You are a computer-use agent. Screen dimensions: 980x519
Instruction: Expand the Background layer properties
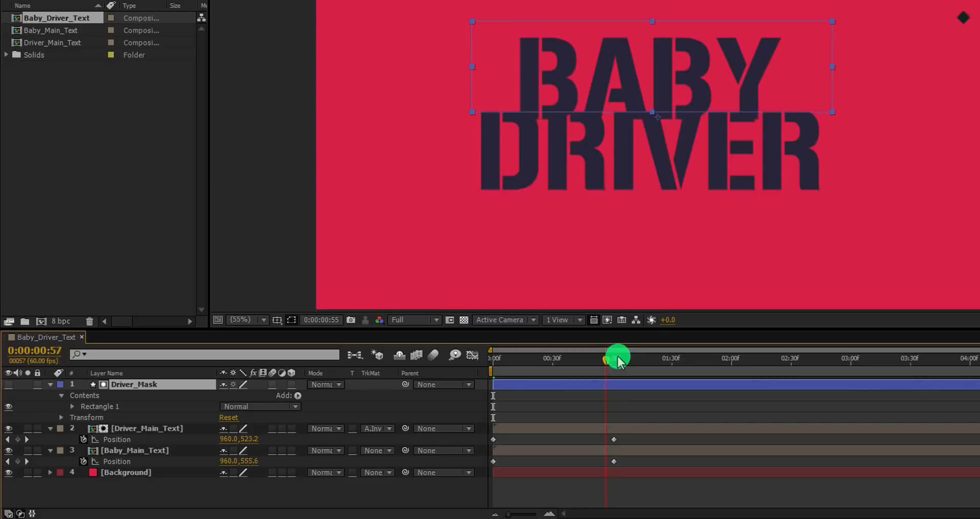(x=50, y=473)
